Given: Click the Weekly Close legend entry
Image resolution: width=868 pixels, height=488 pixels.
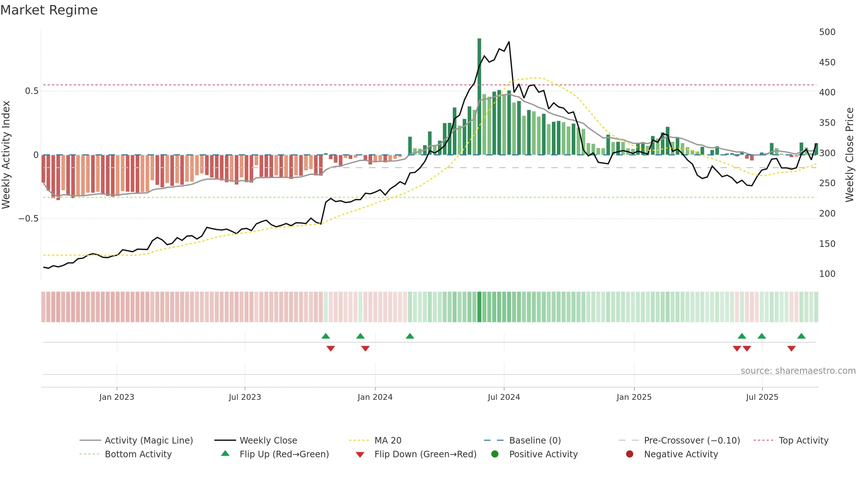Looking at the screenshot, I should [x=256, y=440].
